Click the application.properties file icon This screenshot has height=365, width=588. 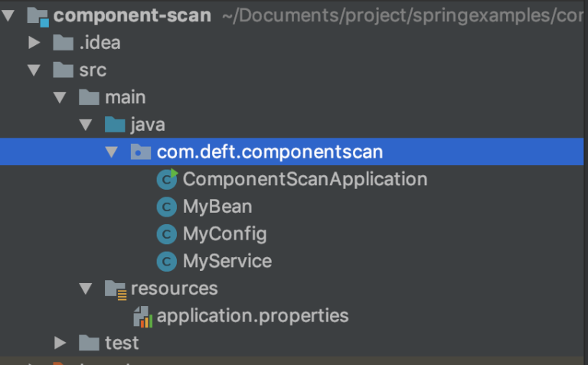(x=143, y=317)
